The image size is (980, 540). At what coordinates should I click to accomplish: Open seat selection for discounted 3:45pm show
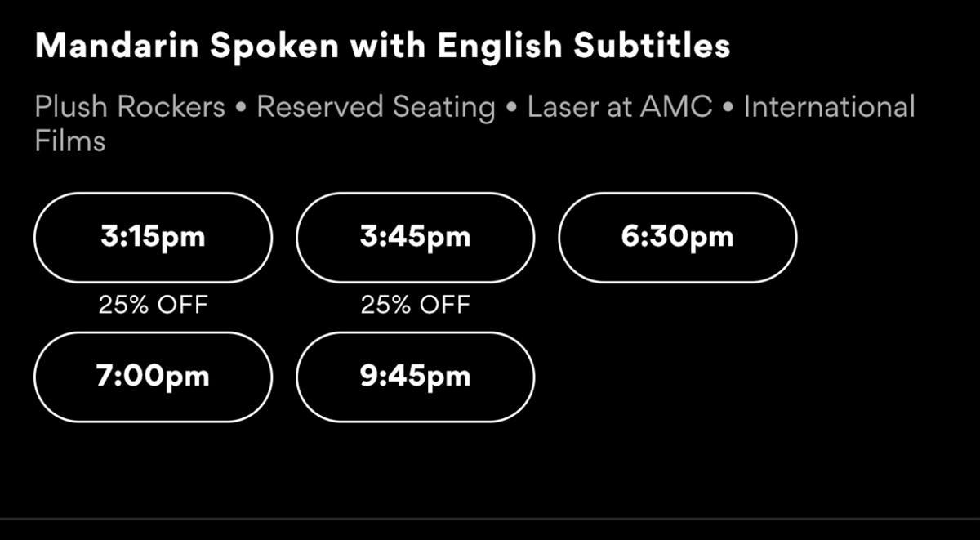click(x=415, y=238)
